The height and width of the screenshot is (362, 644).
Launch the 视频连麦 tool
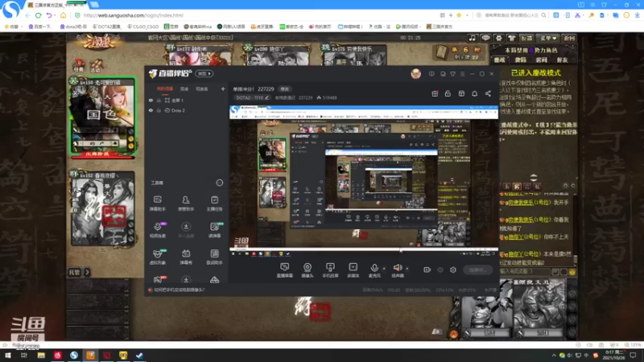[157, 229]
